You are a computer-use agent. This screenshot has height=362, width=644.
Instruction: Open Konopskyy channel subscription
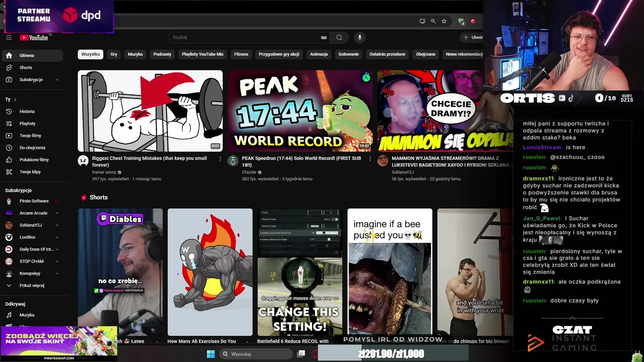pyautogui.click(x=32, y=274)
